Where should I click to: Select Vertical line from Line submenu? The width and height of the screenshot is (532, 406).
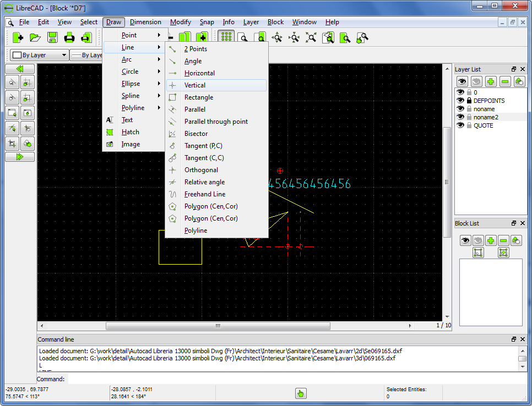[x=216, y=85]
